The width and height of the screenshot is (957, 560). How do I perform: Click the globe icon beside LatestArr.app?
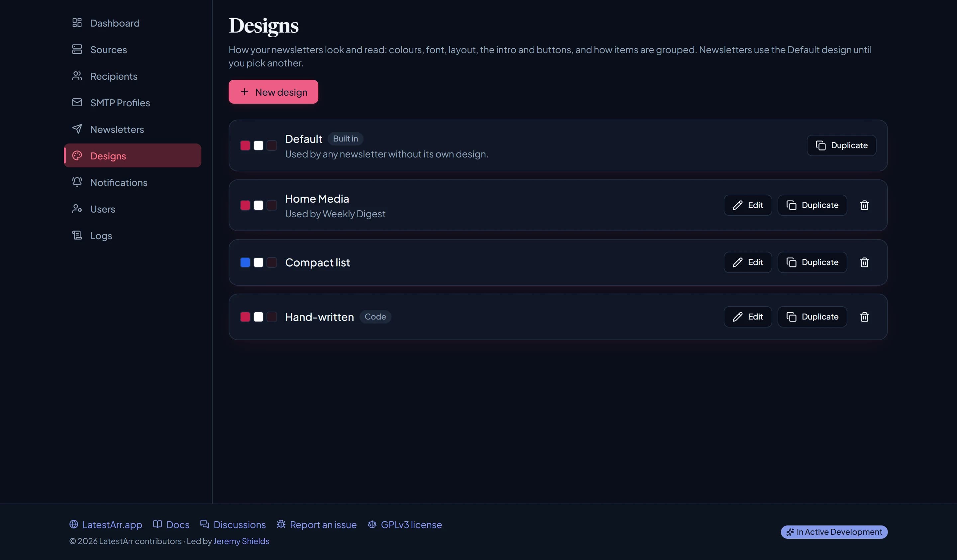click(x=74, y=524)
